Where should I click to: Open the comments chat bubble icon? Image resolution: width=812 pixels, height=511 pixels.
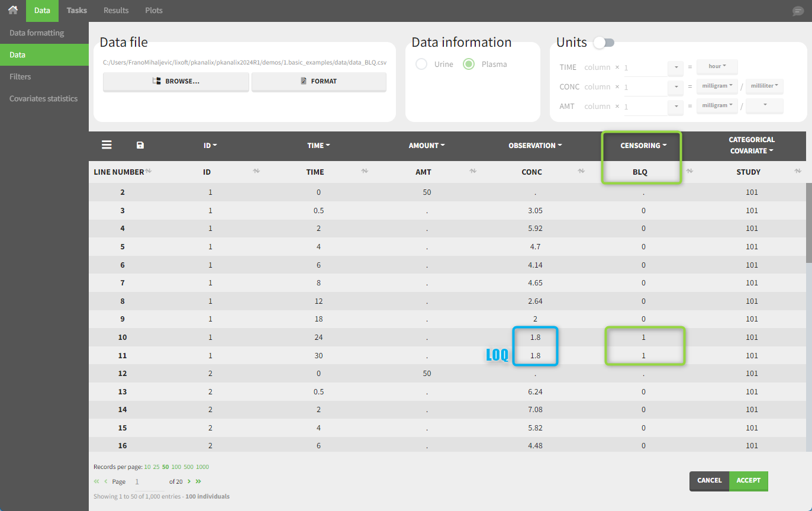tap(798, 11)
